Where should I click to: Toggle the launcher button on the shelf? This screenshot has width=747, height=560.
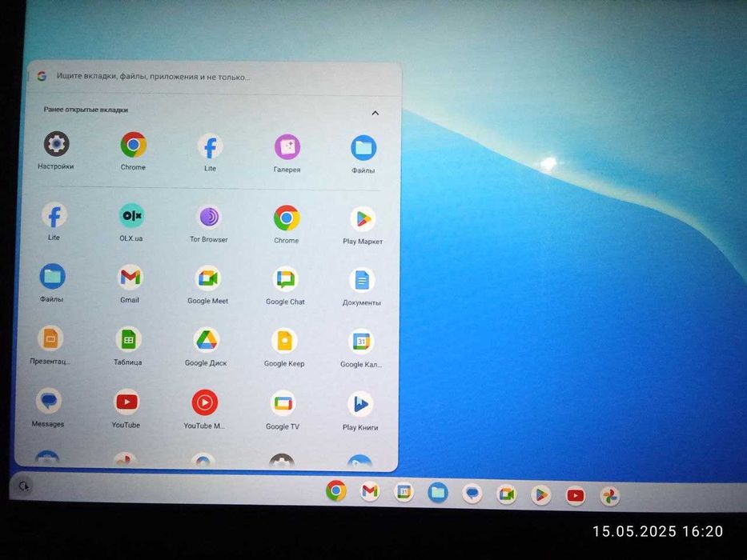pyautogui.click(x=24, y=486)
